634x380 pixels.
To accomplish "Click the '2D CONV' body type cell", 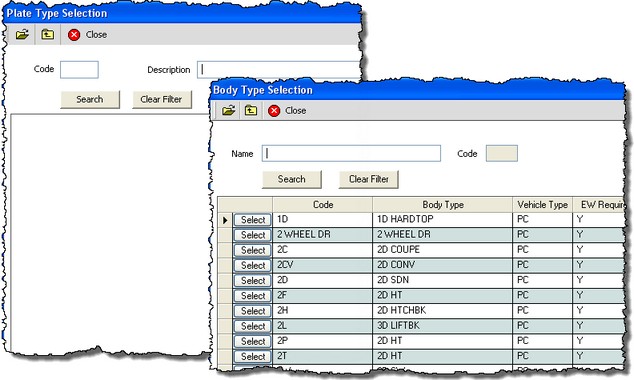I will pos(442,265).
